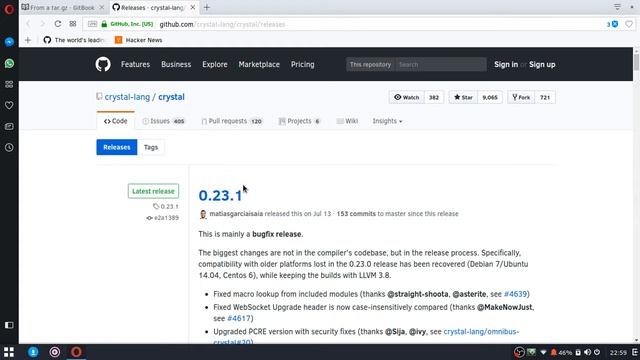Add page to bookmarks with heart icon
Viewport: 640px width, 360px height.
coord(629,24)
